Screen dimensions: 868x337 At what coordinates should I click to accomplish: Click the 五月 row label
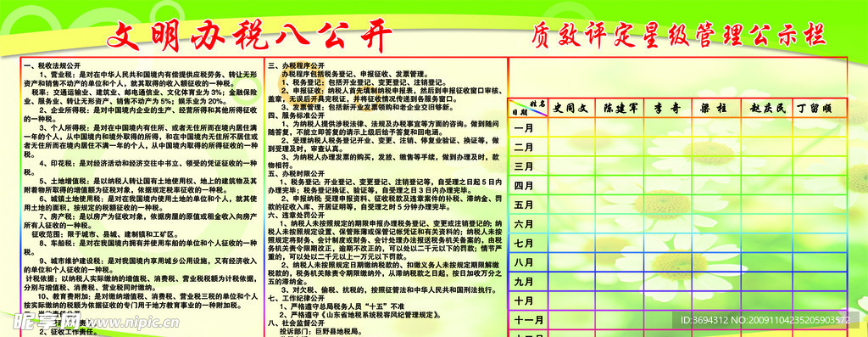(523, 205)
